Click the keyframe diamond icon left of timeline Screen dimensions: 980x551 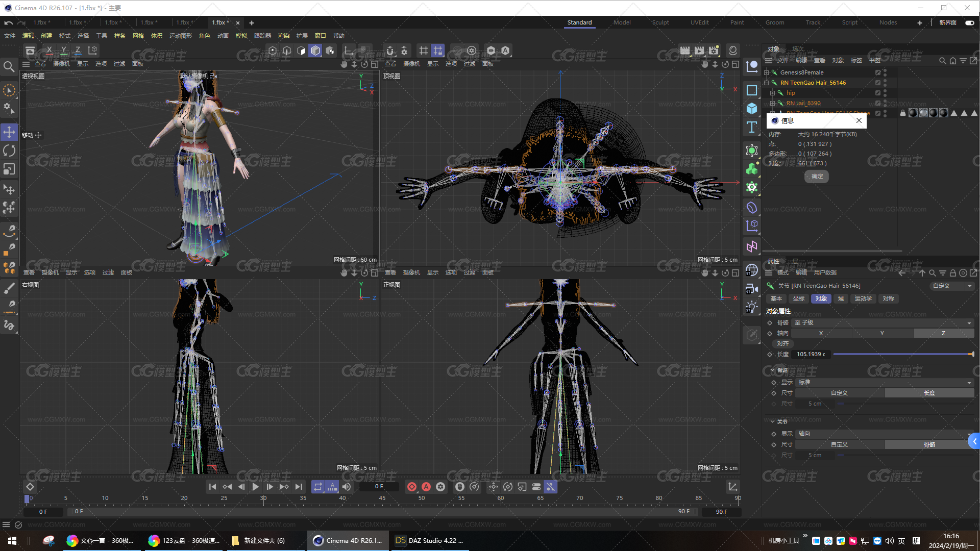30,487
